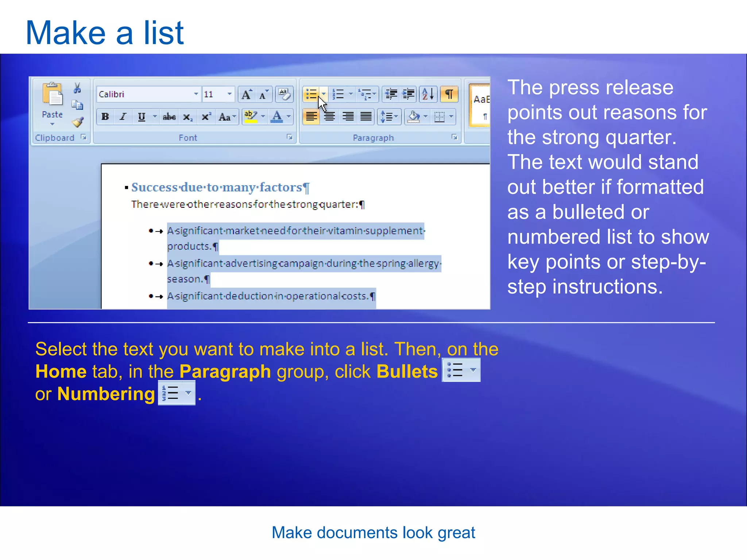Screen dimensions: 747x560
Task: Click the 'advertising campaign' bullet text
Action: [304, 271]
